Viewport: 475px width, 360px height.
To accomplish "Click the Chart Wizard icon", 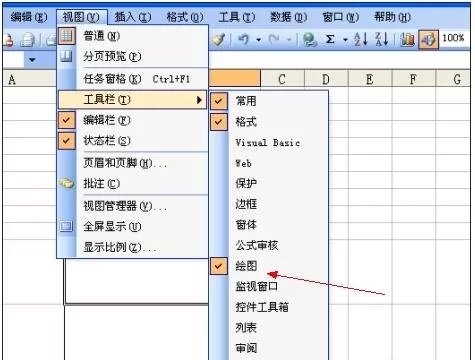I will click(x=407, y=39).
